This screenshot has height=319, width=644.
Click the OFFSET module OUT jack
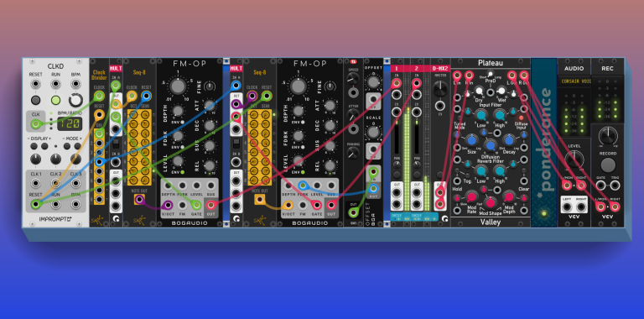tap(373, 189)
